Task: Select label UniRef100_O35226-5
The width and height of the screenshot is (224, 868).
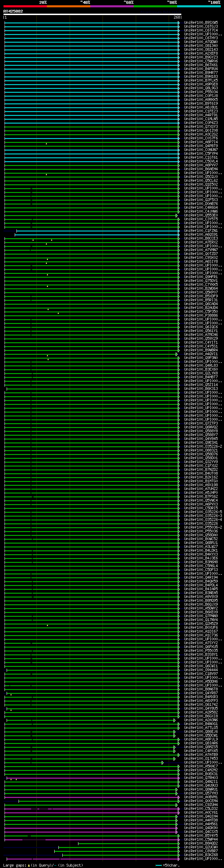Action: click(203, 512)
